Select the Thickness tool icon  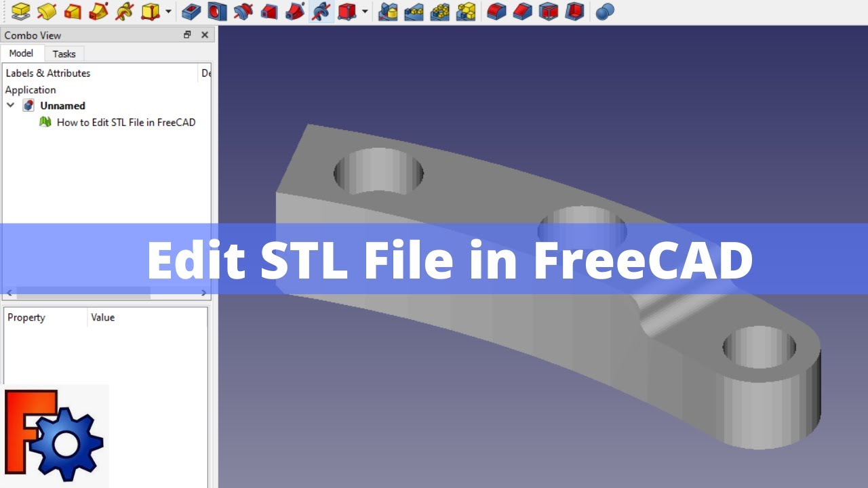[574, 12]
